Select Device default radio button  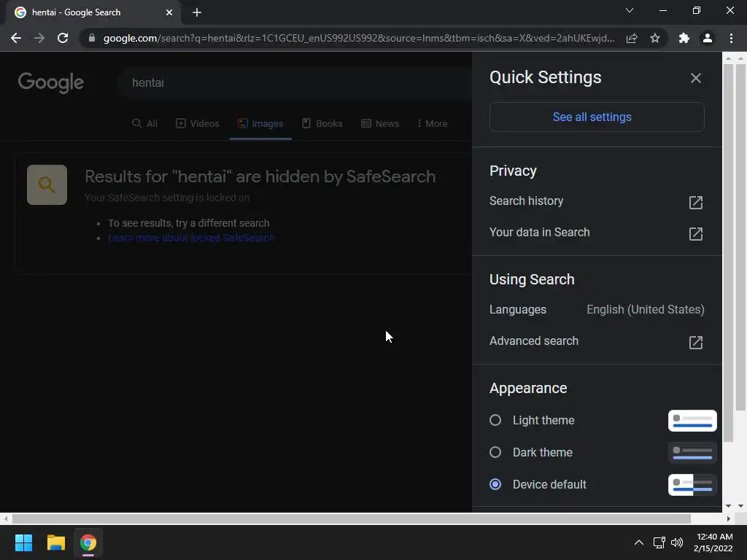(x=495, y=484)
